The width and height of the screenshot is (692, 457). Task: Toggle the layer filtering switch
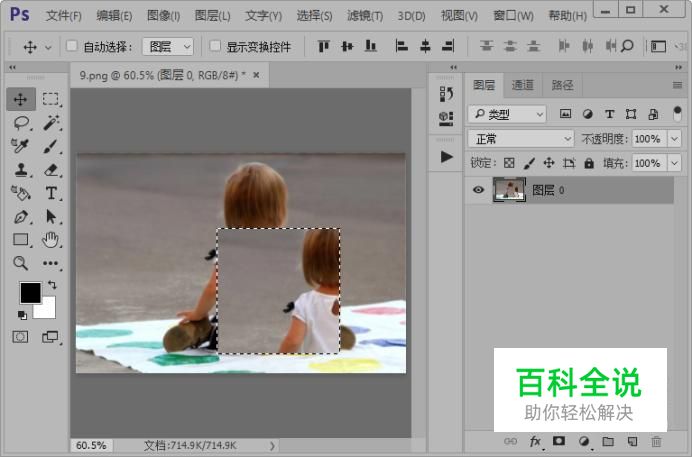coord(677,114)
